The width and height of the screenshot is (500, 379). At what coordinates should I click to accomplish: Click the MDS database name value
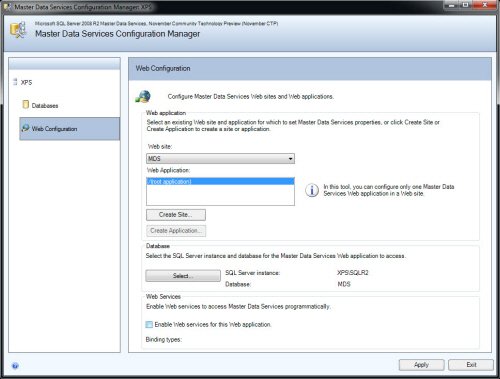coord(344,284)
